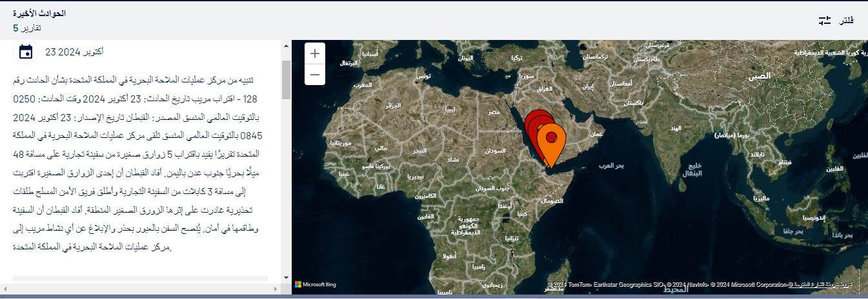Click the report date 23 أكتوبر 2024
The width and height of the screenshot is (868, 299).
point(74,52)
